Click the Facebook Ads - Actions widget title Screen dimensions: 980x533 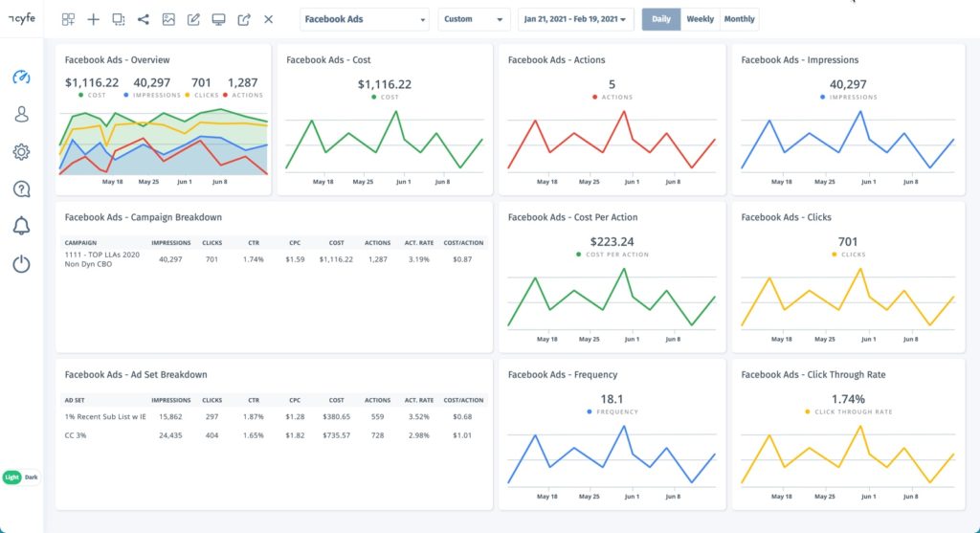556,60
